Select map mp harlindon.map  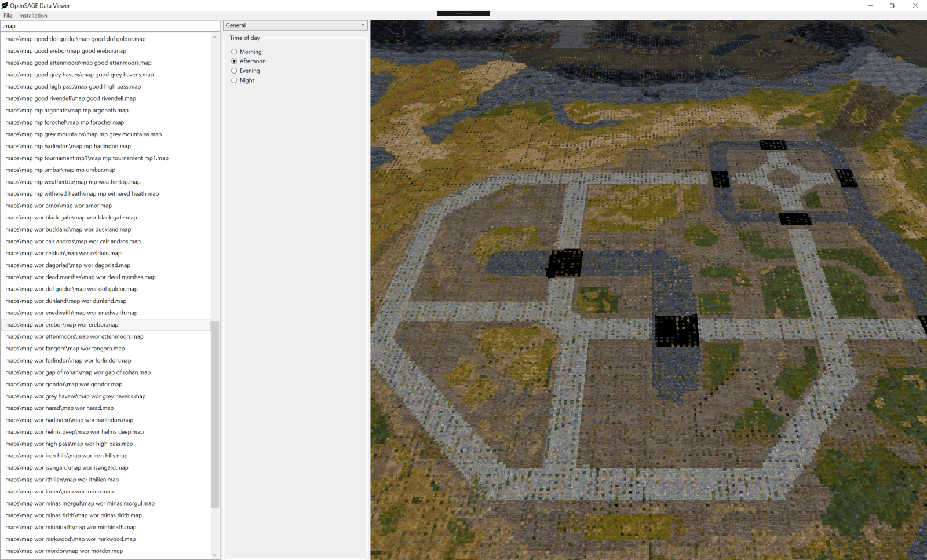click(105, 146)
